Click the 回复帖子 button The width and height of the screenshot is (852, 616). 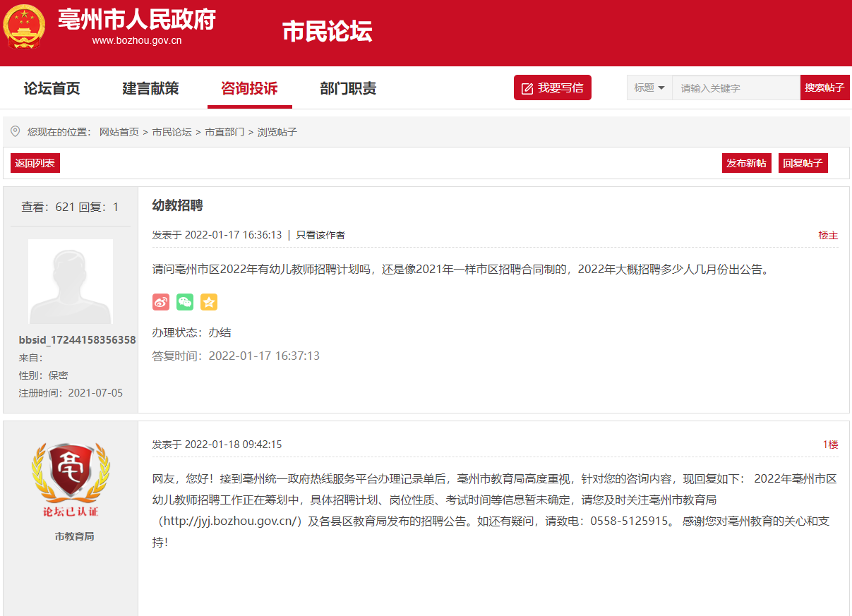(803, 163)
